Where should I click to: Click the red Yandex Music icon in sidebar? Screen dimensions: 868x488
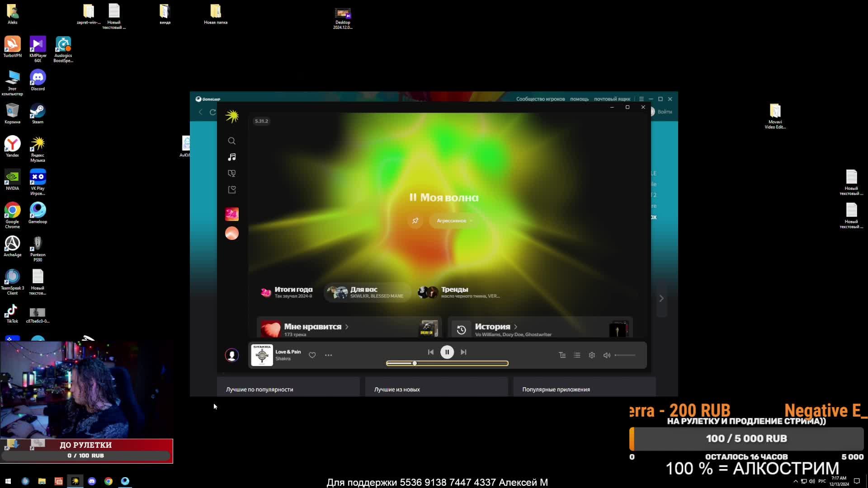click(232, 214)
